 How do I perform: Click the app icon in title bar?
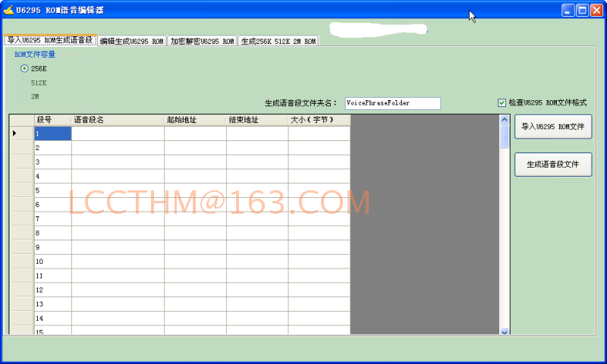(8, 10)
